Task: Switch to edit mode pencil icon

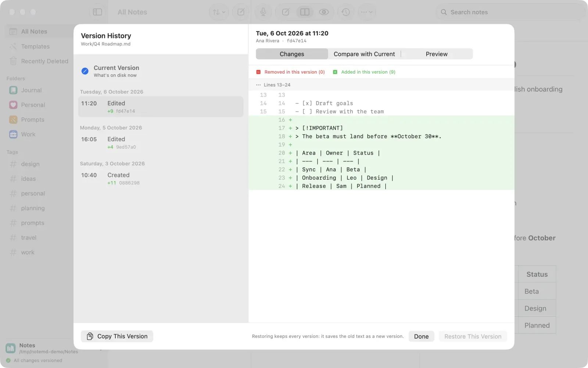Action: click(x=286, y=12)
